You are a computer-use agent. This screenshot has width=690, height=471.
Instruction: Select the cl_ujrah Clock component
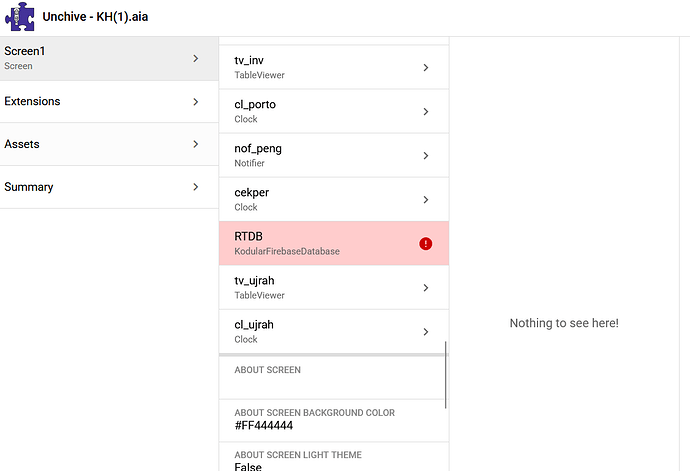click(334, 331)
